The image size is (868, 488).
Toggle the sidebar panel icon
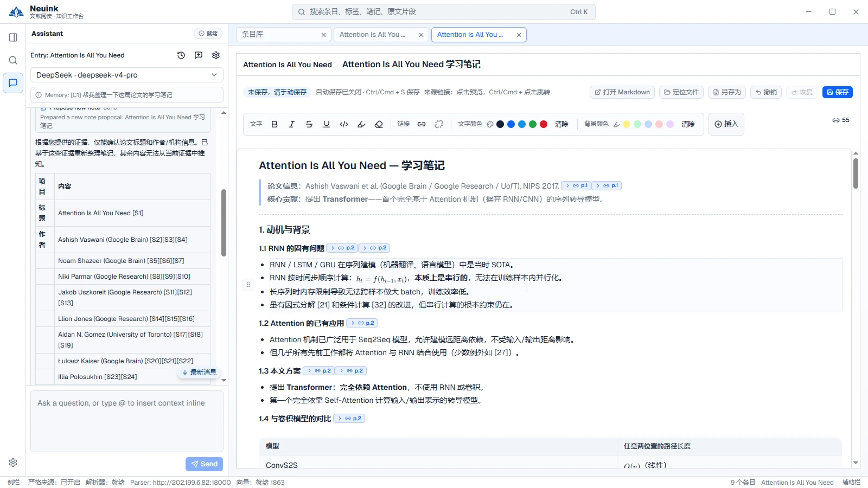(13, 37)
